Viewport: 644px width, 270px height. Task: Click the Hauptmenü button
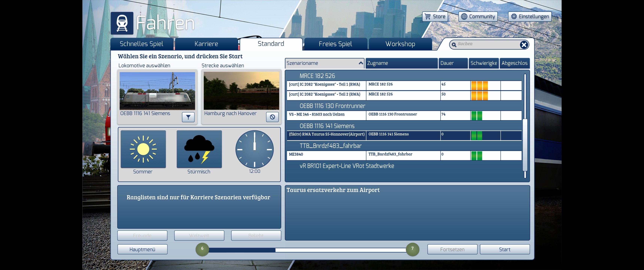[x=142, y=249]
